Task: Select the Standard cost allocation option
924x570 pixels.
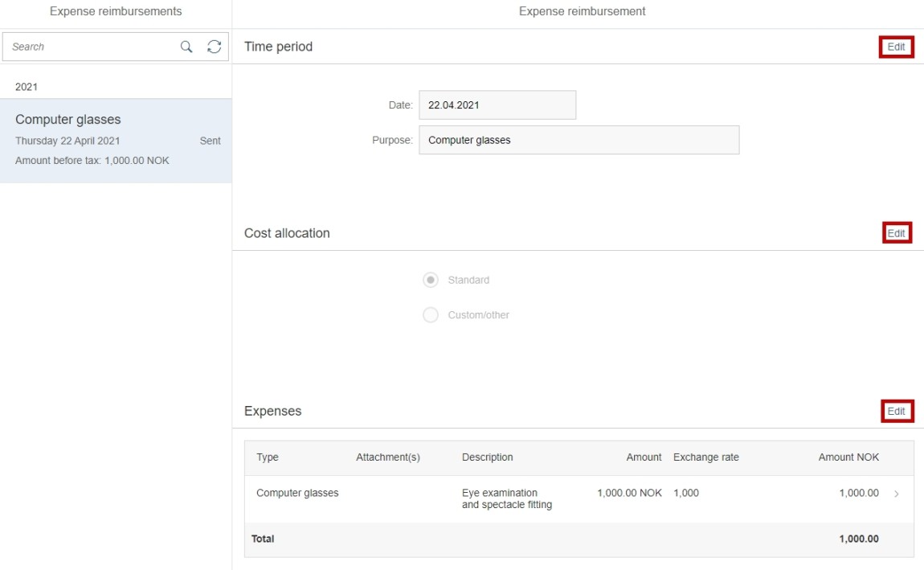Action: 431,280
